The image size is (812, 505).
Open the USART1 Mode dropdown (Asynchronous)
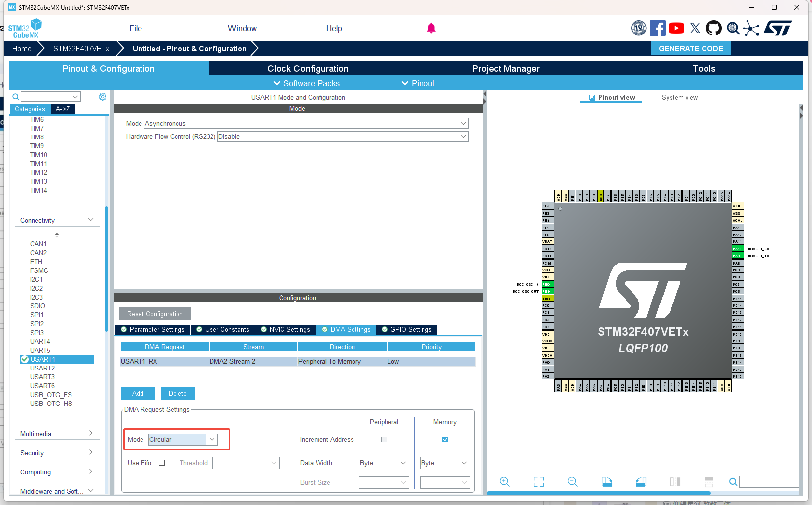[x=306, y=123]
